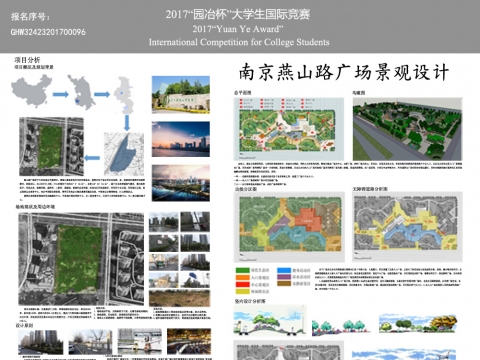Pick the red legend swatch
Screen dimensions: 480x360
(242, 284)
